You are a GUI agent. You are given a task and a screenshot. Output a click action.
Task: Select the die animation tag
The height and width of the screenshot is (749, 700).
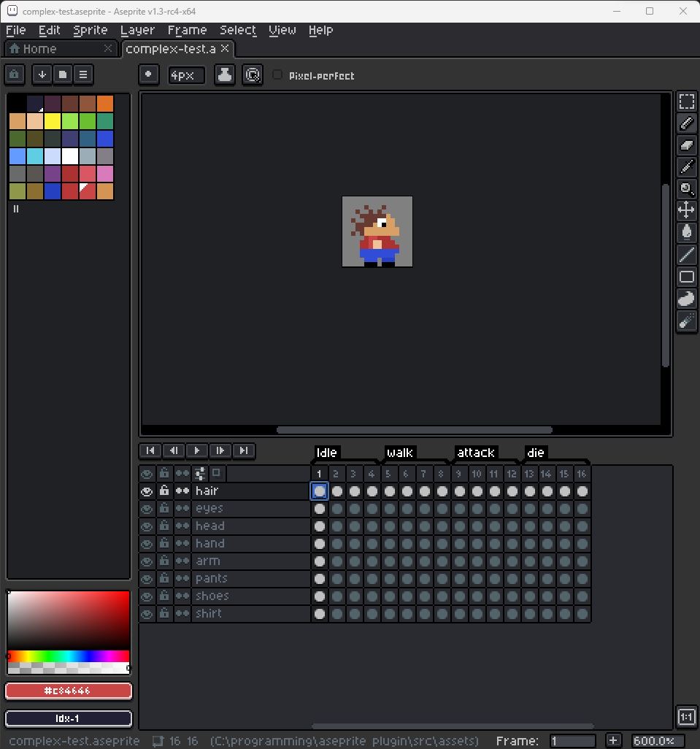coord(535,453)
